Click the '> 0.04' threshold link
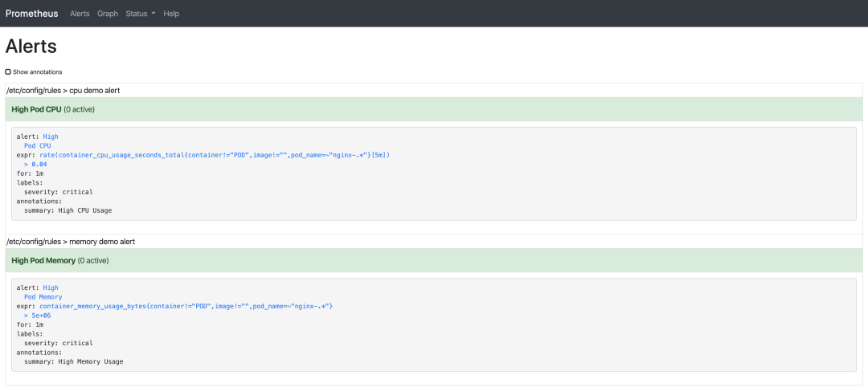 coord(35,165)
